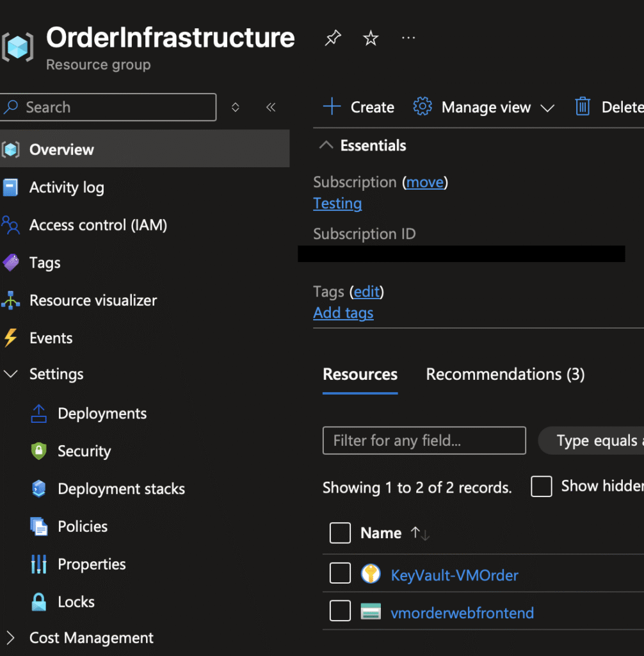The height and width of the screenshot is (656, 644).
Task: Click the Locks padlock icon
Action: (39, 602)
